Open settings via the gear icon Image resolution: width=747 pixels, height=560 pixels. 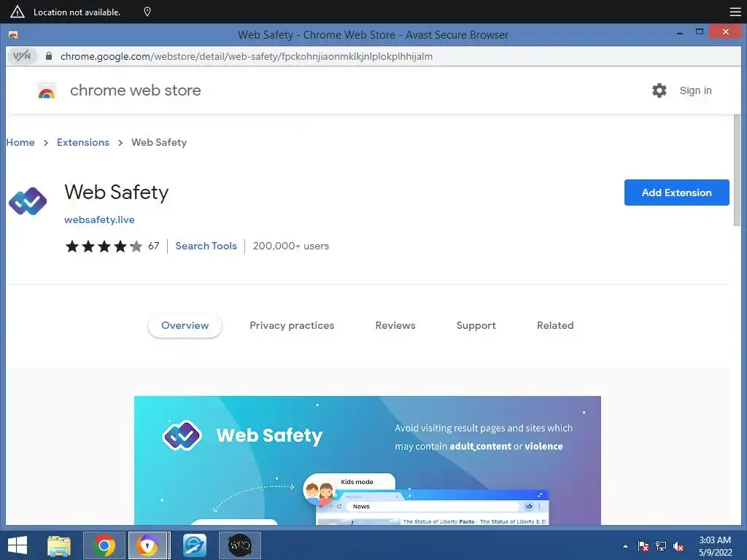click(659, 90)
